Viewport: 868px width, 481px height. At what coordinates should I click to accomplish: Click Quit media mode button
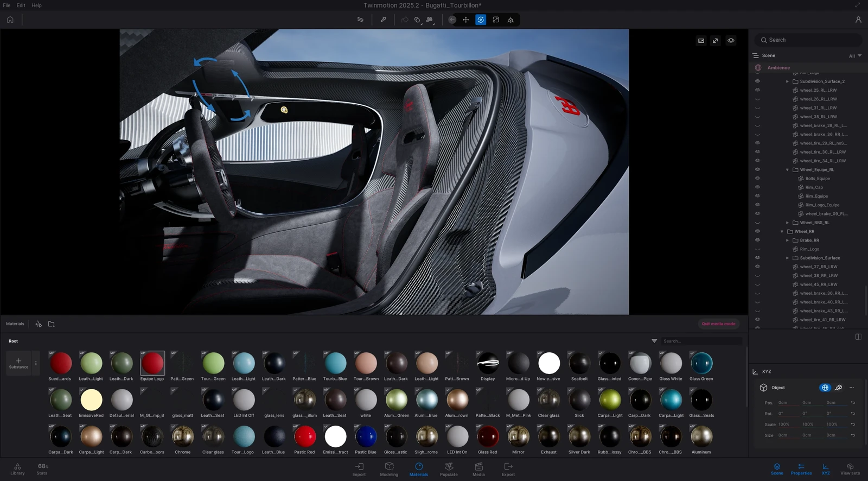[718, 324]
